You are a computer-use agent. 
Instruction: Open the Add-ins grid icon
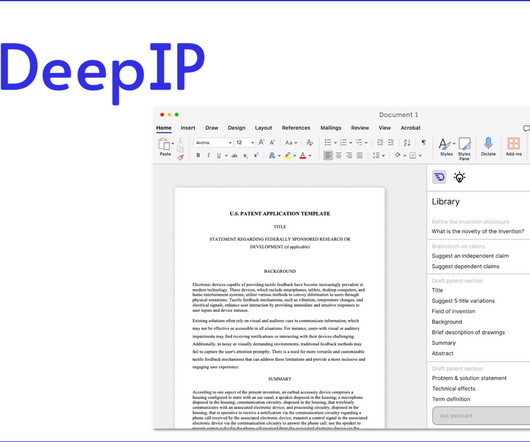click(513, 143)
